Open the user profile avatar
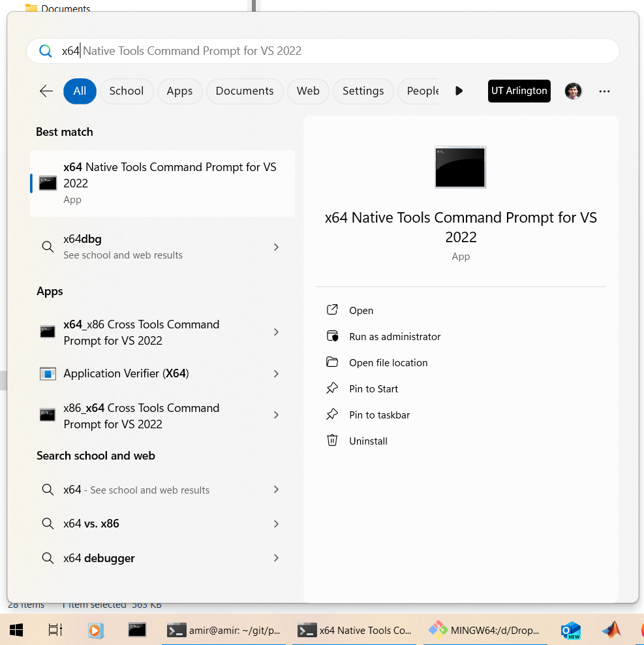Image resolution: width=644 pixels, height=645 pixels. (x=573, y=91)
